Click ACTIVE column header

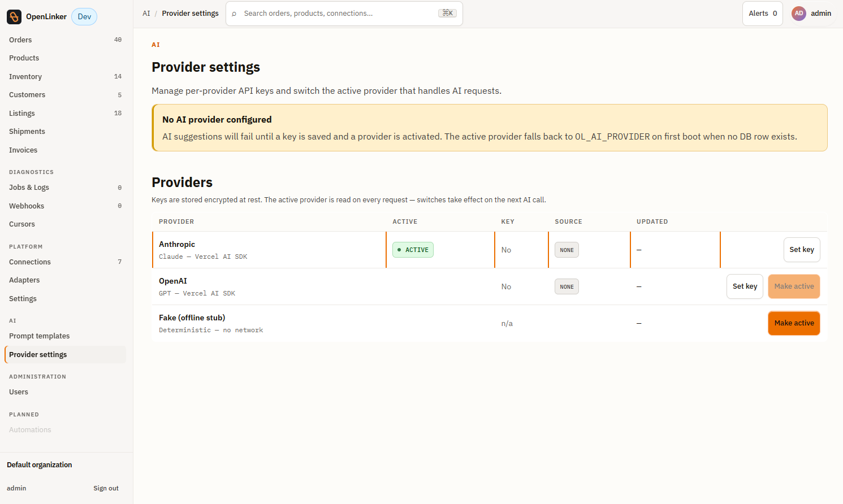405,221
